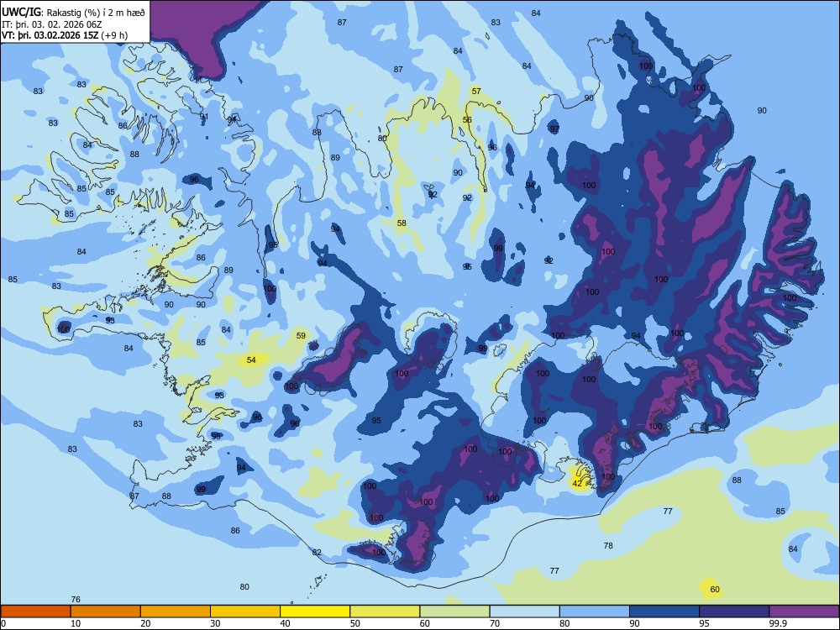
Task: Click the humidity value '78' on the map
Action: click(608, 545)
